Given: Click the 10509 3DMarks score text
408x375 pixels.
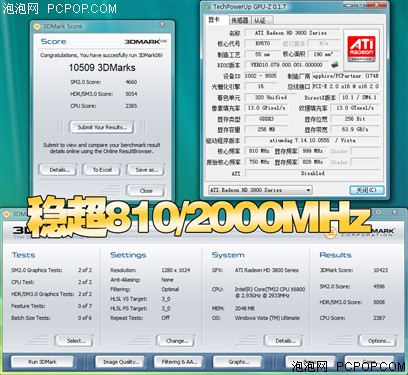Looking at the screenshot, I should coord(102,68).
